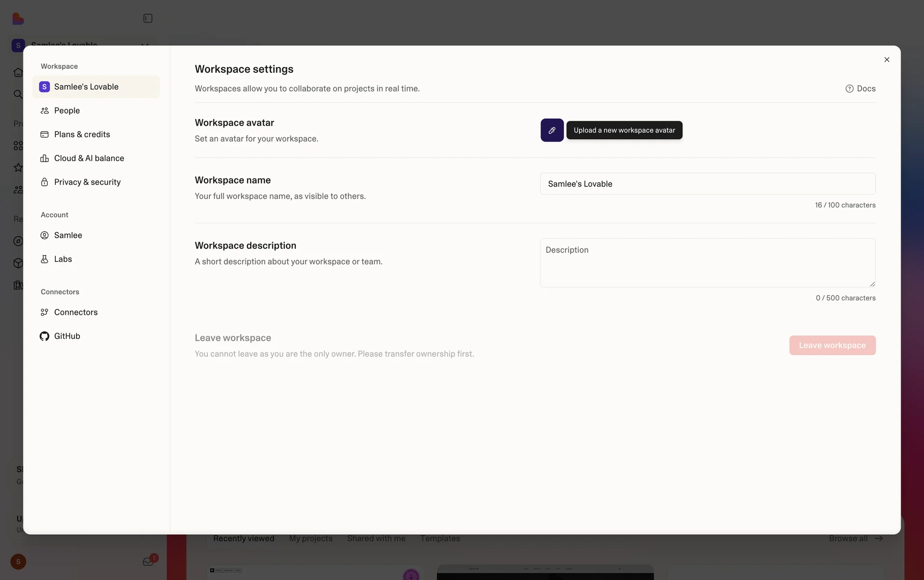Toggle the sidebar collapse icon

pyautogui.click(x=148, y=18)
